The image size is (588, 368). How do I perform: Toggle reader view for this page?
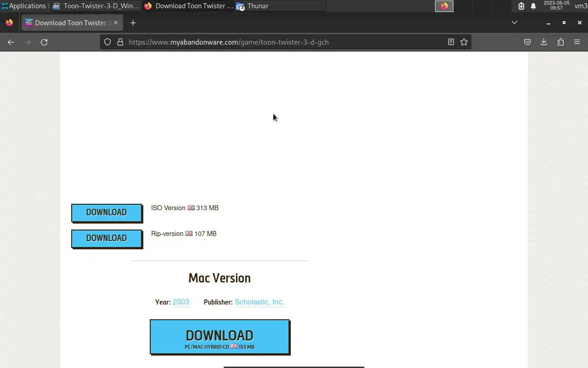click(451, 42)
